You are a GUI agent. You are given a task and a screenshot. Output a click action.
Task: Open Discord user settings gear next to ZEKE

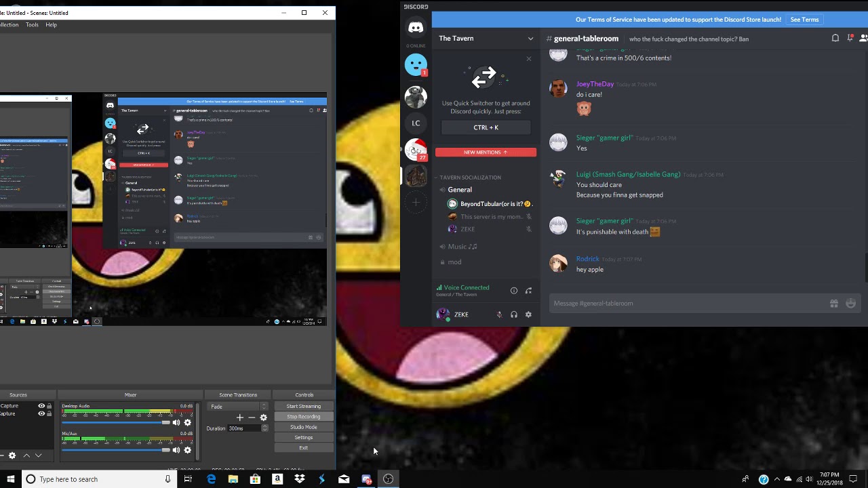coord(528,314)
